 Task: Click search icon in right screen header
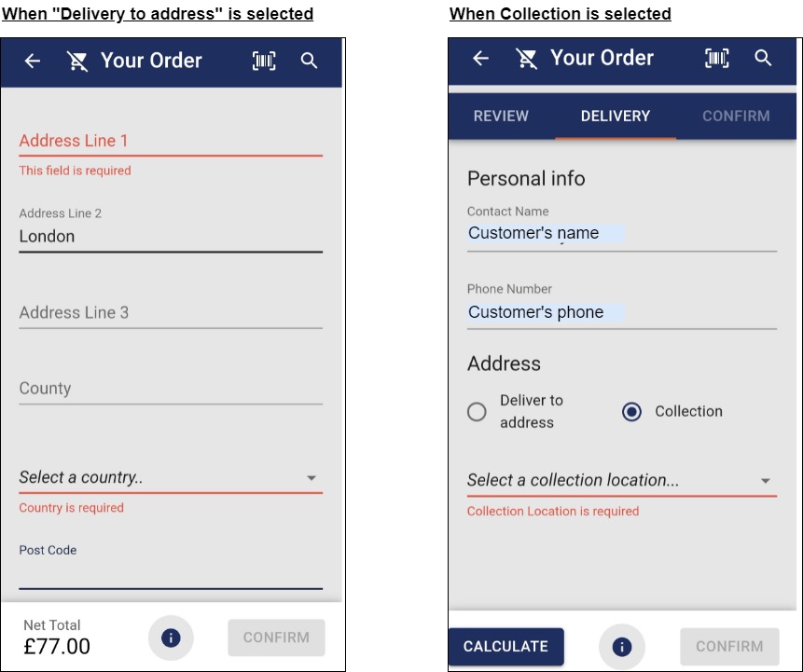click(763, 58)
